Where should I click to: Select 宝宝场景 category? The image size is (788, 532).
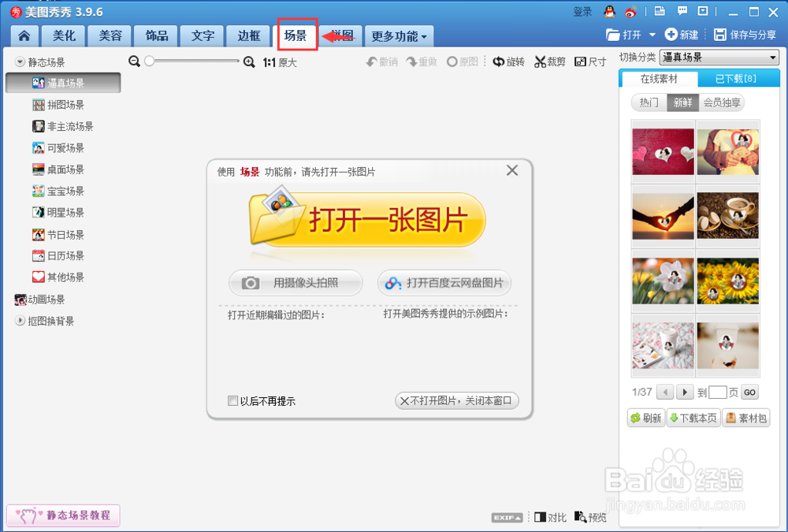coord(58,191)
